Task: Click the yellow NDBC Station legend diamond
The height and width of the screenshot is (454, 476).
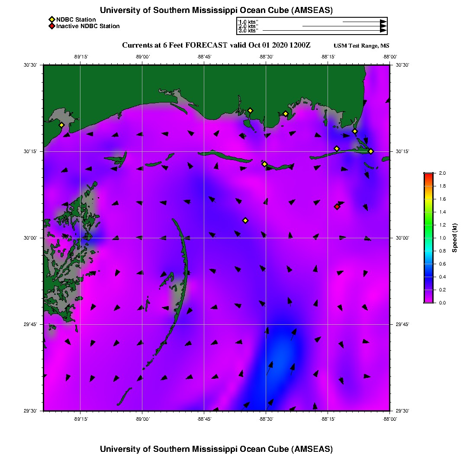Action: point(51,19)
